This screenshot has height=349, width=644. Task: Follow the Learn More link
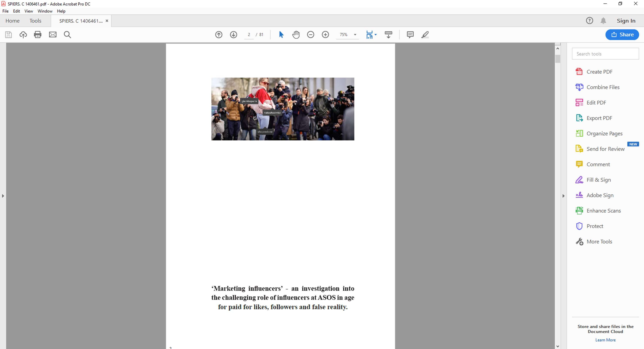[606, 340]
